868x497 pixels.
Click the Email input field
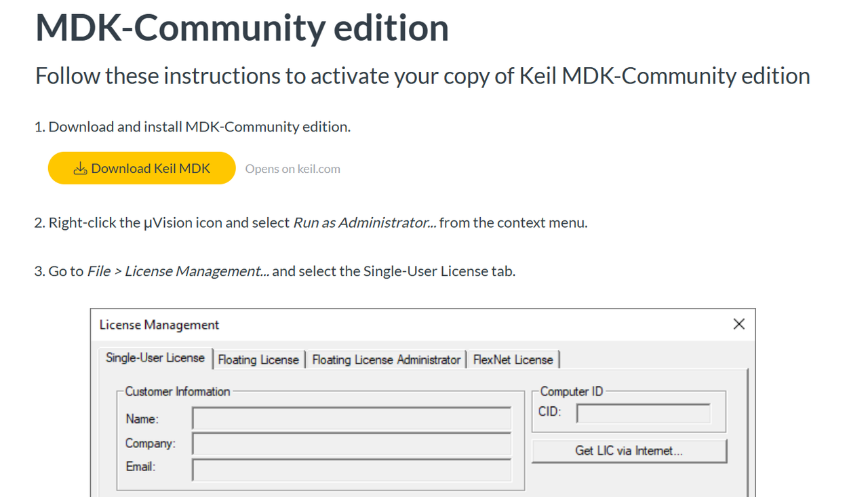[x=351, y=469]
